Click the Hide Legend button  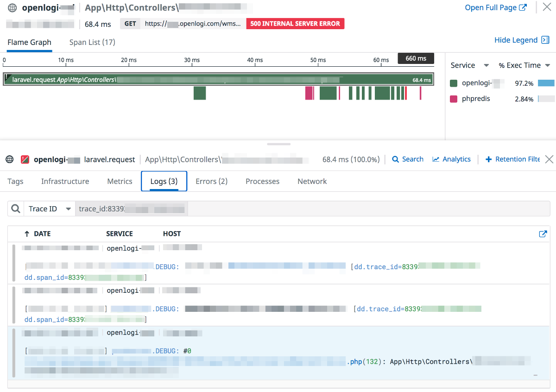522,40
